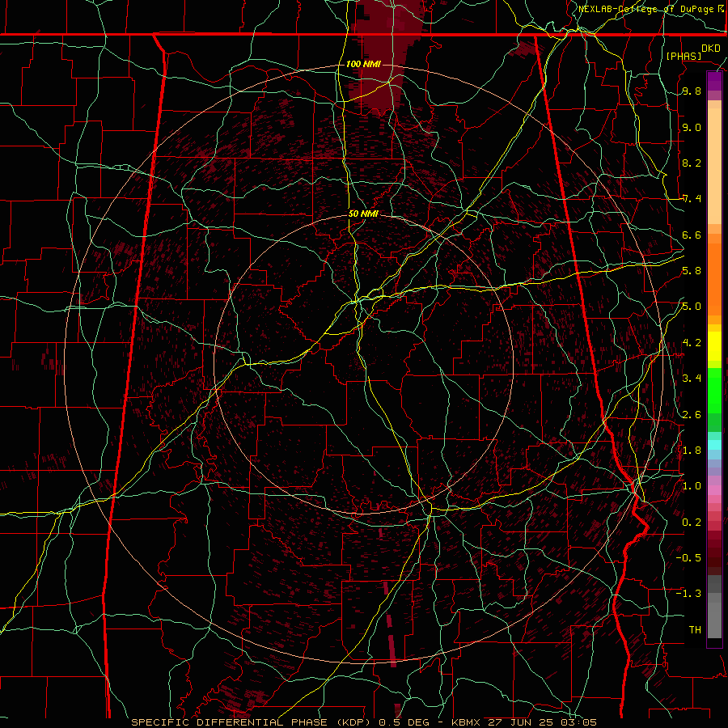Viewport: 728px width, 728px height.
Task: Pick the cyan segment of the color bar
Action: pos(714,445)
